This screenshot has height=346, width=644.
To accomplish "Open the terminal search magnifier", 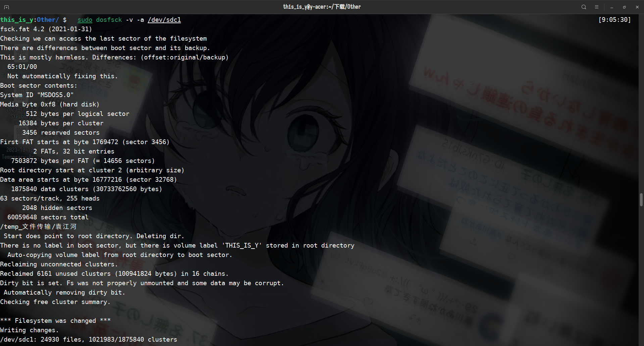I will (x=584, y=7).
